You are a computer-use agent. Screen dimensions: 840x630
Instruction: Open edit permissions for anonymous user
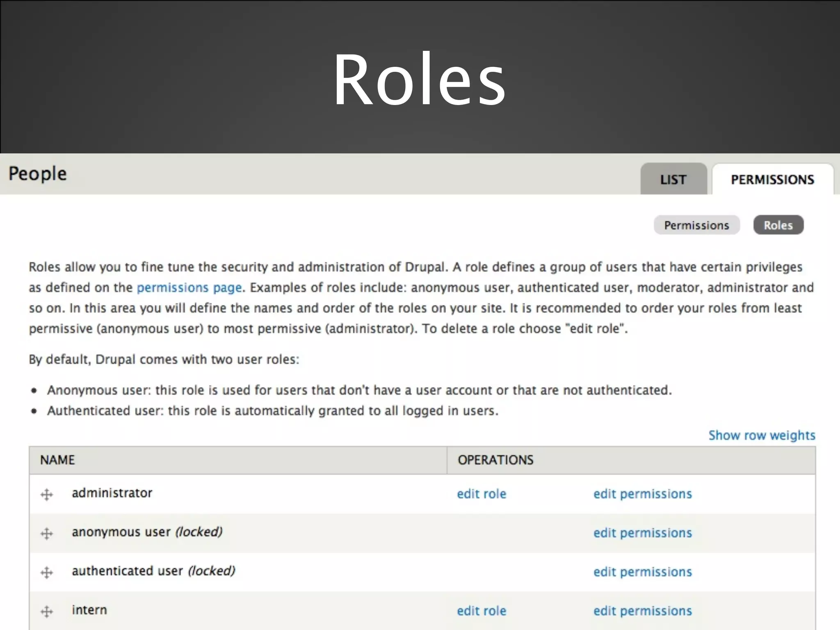643,532
